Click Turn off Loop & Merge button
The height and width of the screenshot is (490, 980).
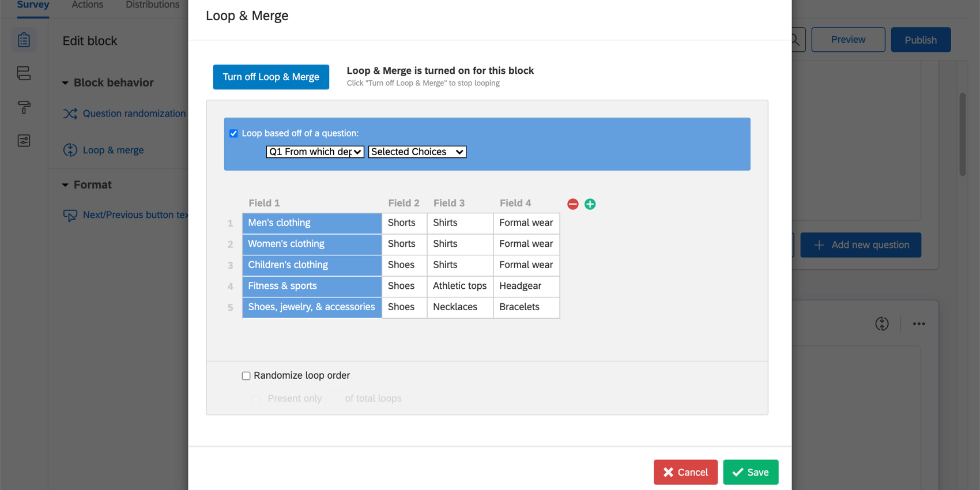point(271,77)
